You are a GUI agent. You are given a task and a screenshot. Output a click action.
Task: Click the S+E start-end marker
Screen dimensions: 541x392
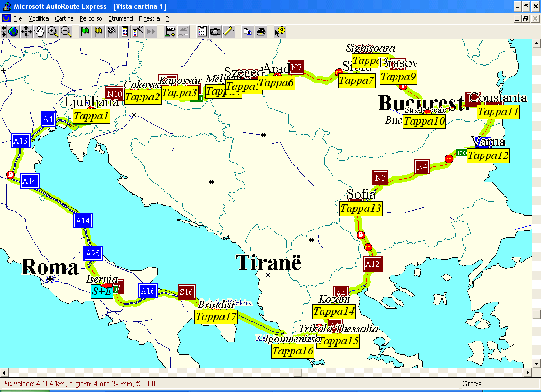(x=102, y=292)
